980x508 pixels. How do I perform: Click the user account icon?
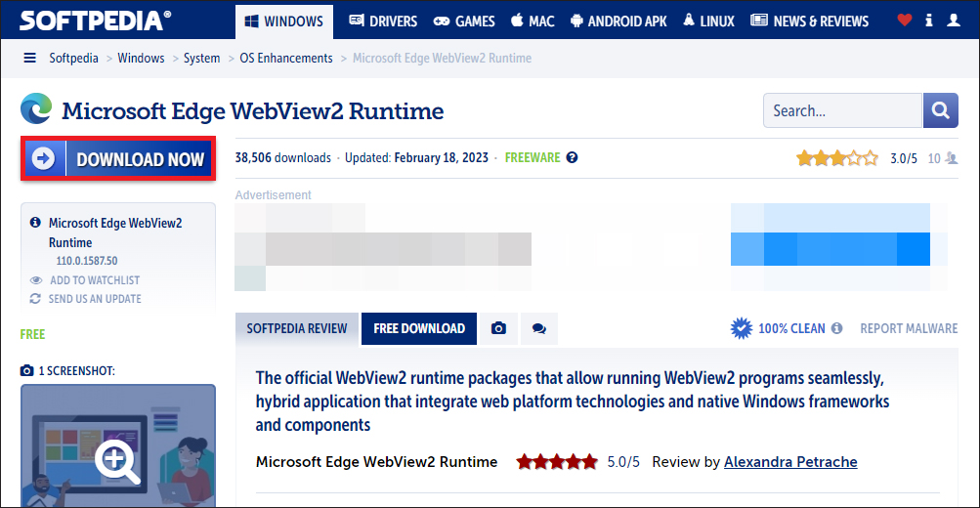(x=954, y=20)
